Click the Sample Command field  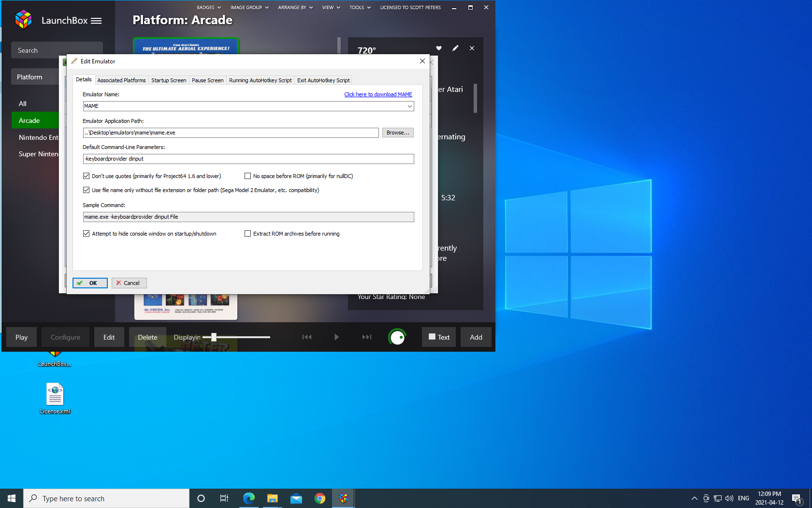pyautogui.click(x=248, y=217)
